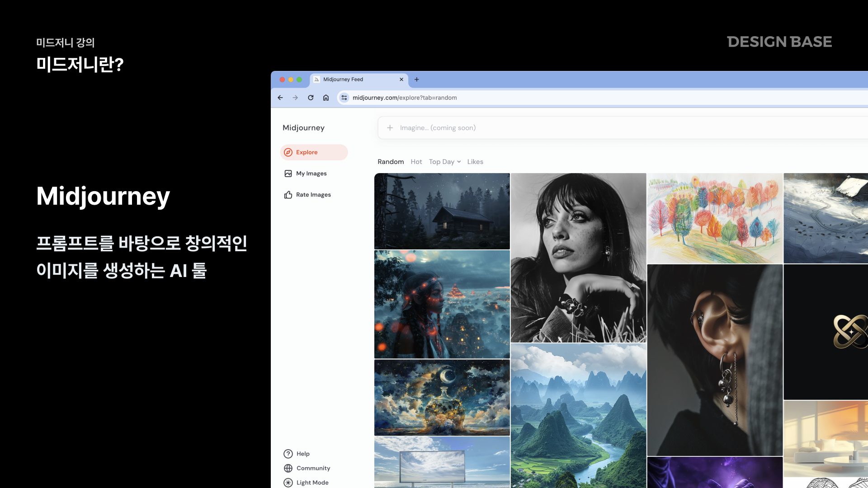
Task: Reload the Midjourney page
Action: click(x=311, y=98)
